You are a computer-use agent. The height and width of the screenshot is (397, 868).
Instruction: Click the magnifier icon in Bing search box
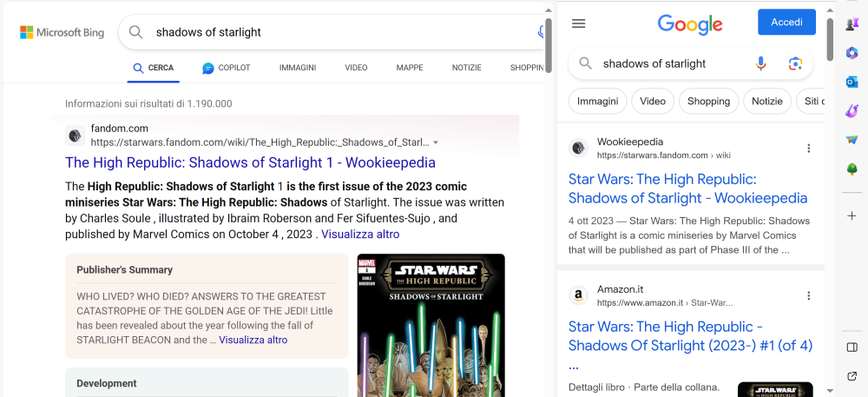[x=135, y=32]
